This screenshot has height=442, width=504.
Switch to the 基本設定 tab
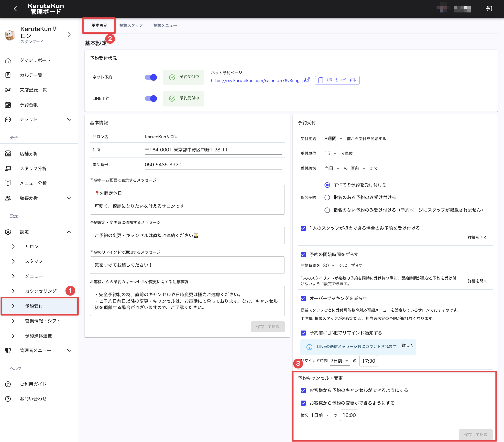pos(99,25)
